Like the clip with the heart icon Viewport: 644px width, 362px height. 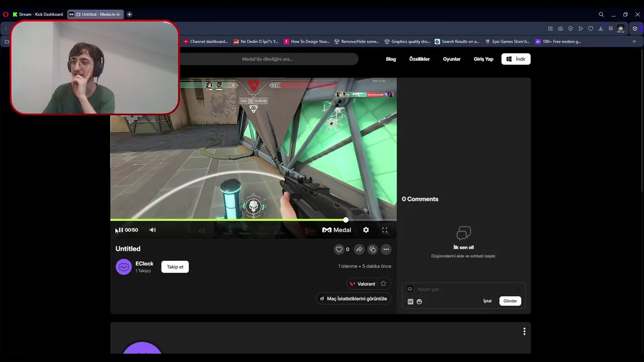click(x=339, y=249)
